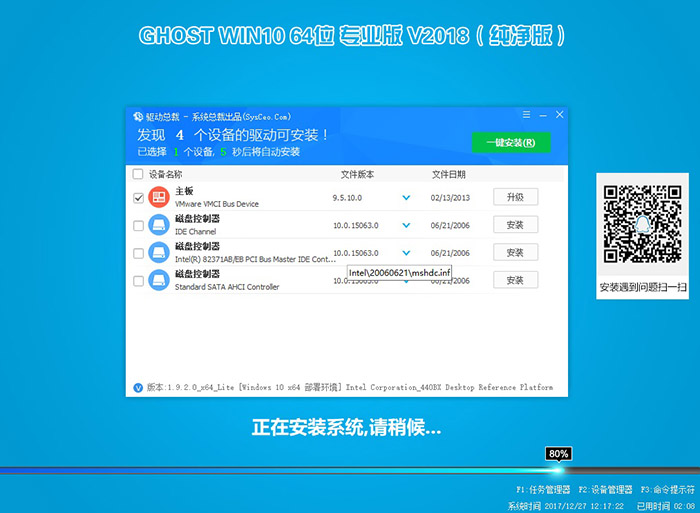
Task: Click 安装 button for Intel 82371AB/EB row
Action: (515, 252)
